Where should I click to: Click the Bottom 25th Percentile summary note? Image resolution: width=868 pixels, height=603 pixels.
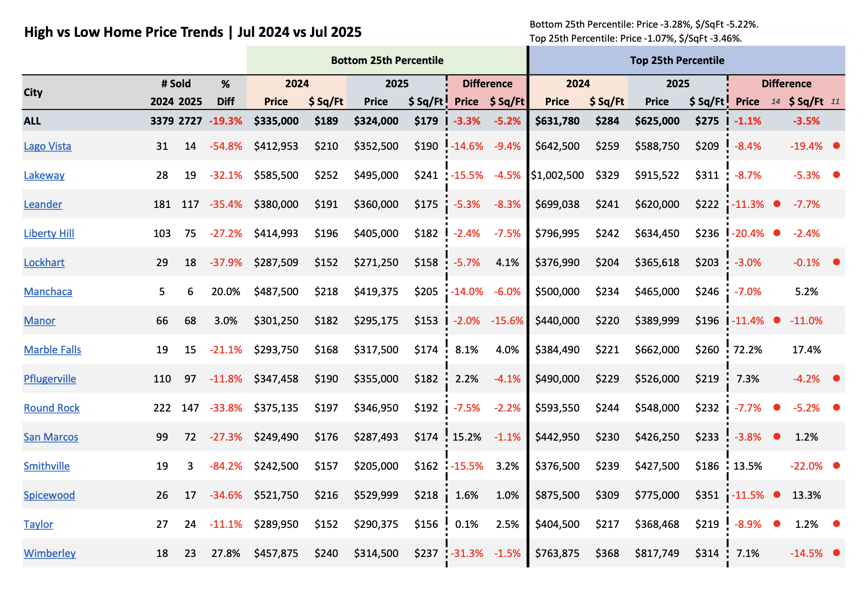tap(644, 24)
